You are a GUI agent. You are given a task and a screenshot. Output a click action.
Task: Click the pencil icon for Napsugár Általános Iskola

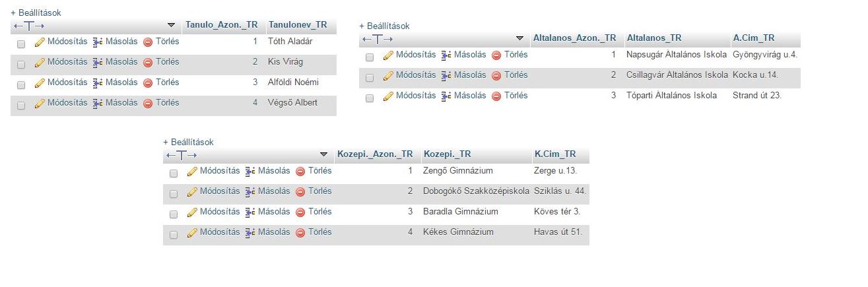(388, 55)
